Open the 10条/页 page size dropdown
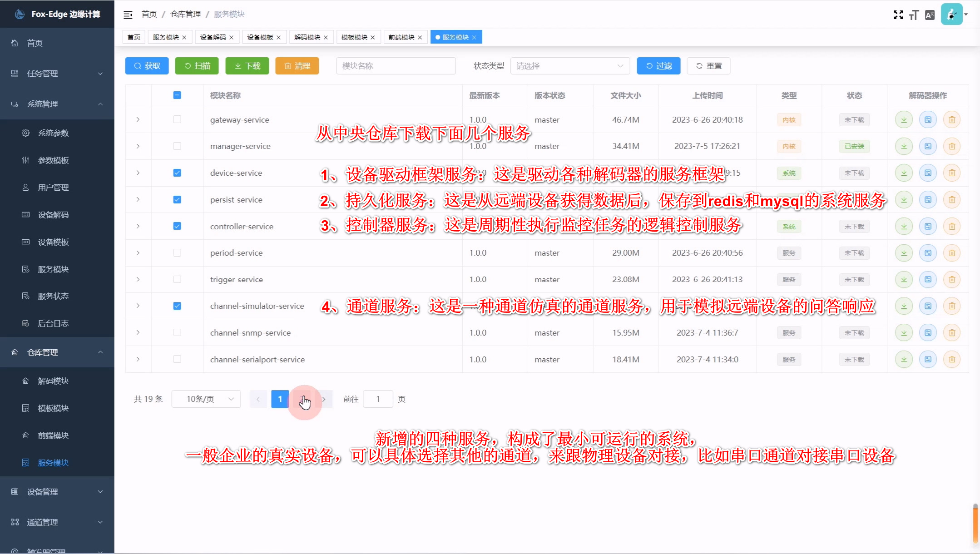The height and width of the screenshot is (554, 980). pos(206,399)
